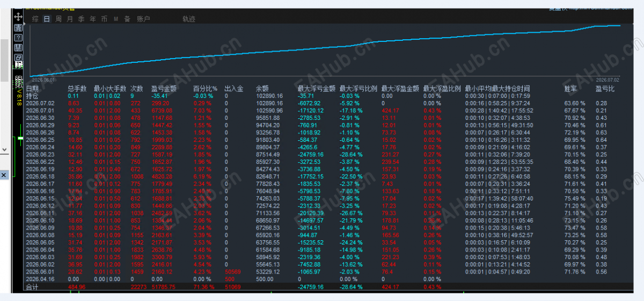
Task: Click the move panel cross-arrows icon
Action: [x=18, y=17]
